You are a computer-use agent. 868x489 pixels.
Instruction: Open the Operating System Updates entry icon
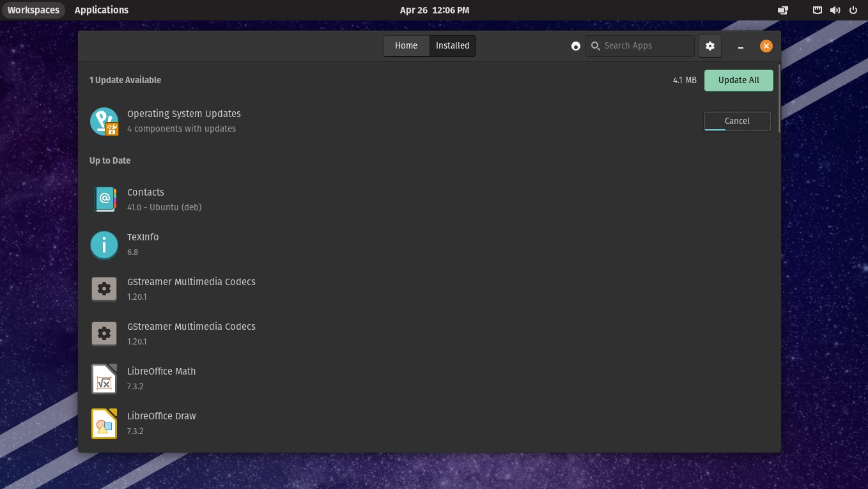104,121
